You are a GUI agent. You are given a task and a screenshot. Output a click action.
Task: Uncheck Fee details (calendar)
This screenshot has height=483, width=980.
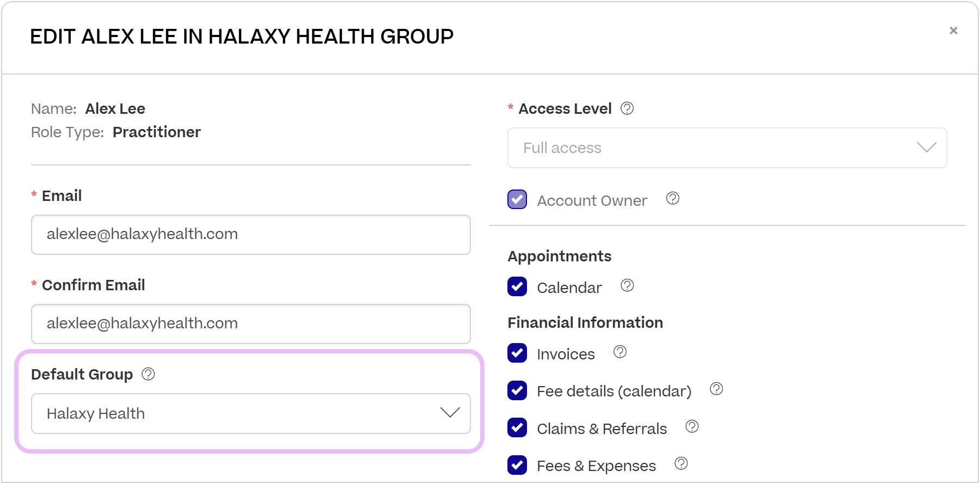click(516, 390)
